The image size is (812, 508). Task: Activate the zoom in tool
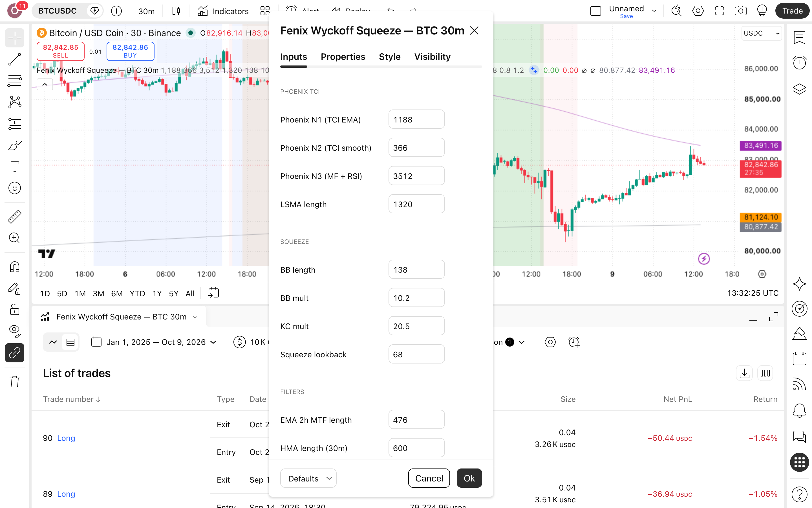15,238
